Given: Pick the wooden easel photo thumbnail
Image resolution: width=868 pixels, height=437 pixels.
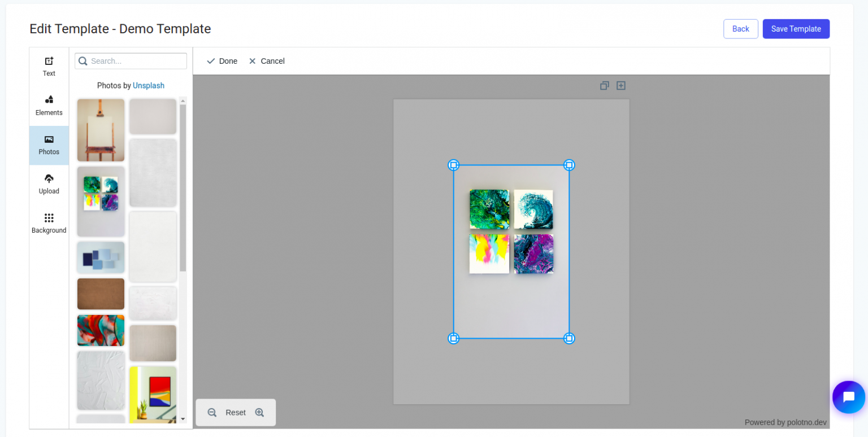Looking at the screenshot, I should pos(101,130).
